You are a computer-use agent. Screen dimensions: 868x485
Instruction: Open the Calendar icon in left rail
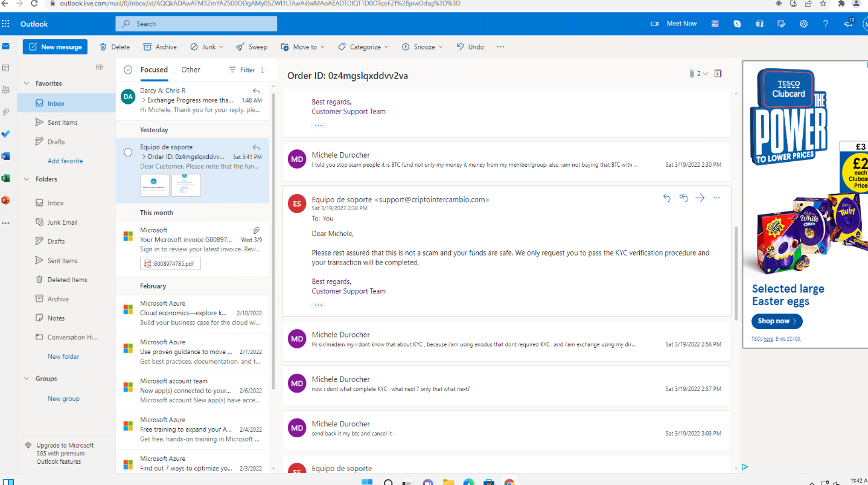pyautogui.click(x=5, y=68)
